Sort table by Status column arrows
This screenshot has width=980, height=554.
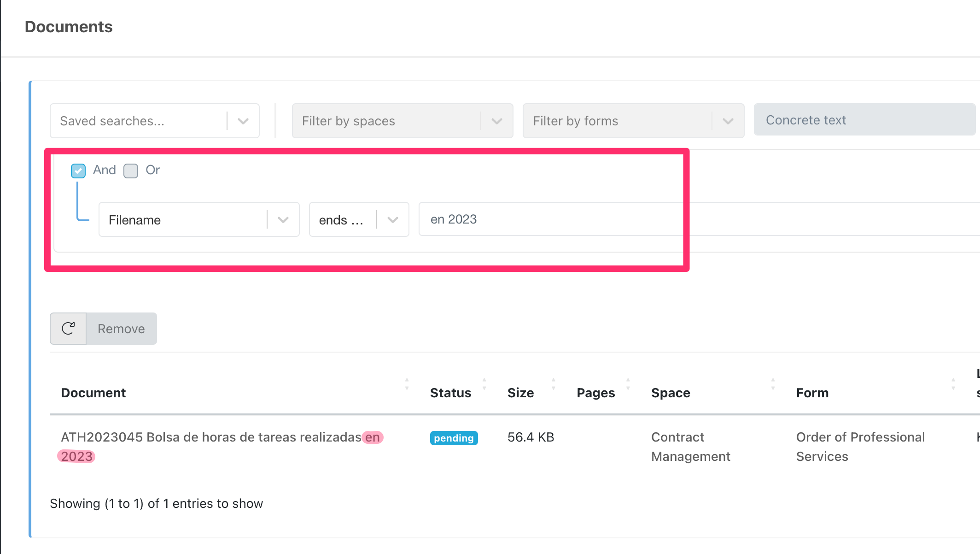pyautogui.click(x=484, y=384)
